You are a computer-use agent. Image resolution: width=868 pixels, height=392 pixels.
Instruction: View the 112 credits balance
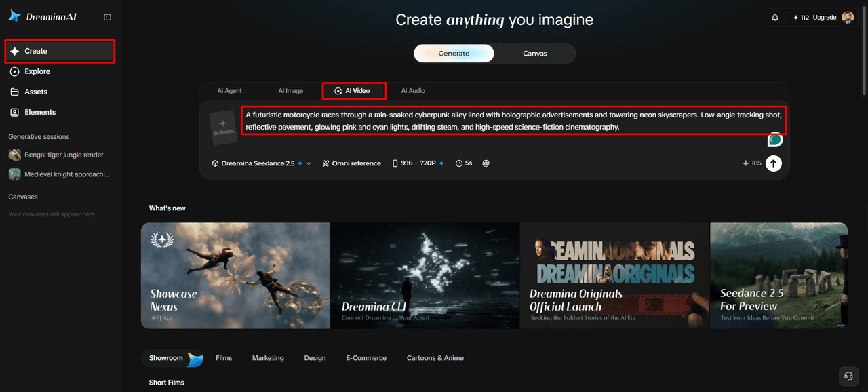click(x=801, y=18)
